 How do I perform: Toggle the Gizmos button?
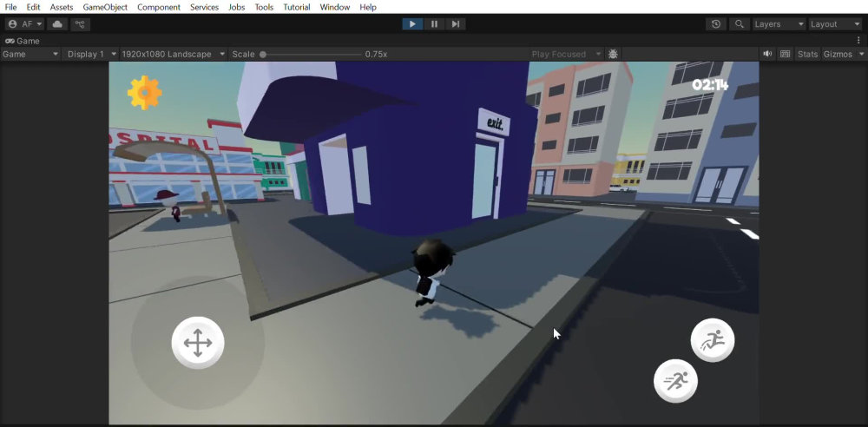pyautogui.click(x=837, y=55)
